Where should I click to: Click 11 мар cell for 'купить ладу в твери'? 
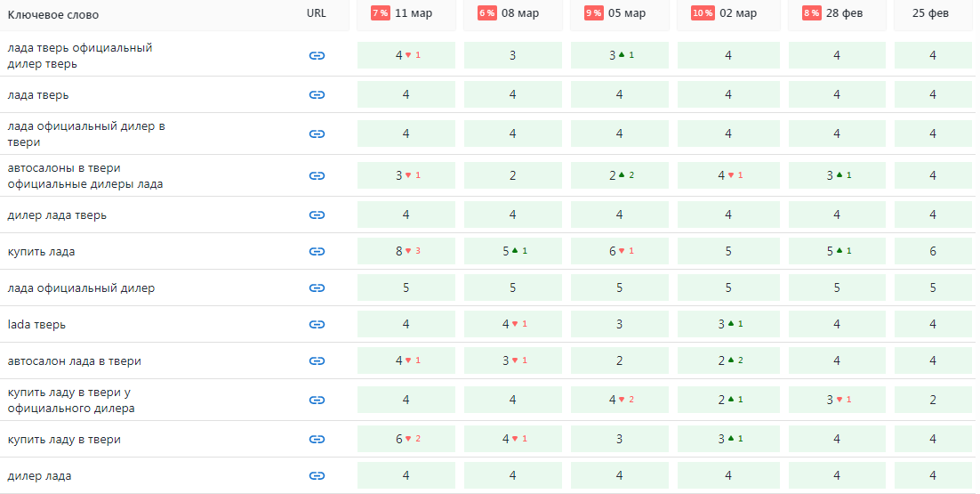tap(406, 439)
